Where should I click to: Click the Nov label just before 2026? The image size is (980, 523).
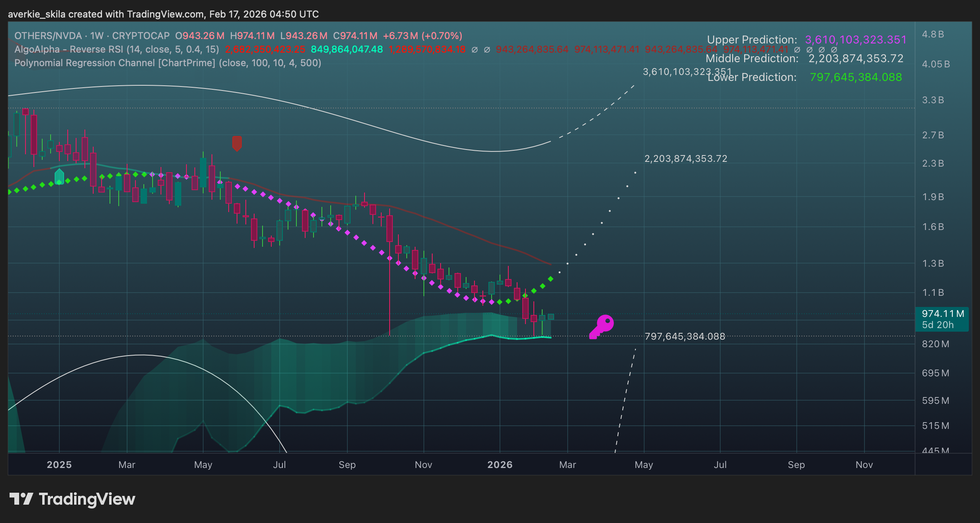pyautogui.click(x=423, y=465)
